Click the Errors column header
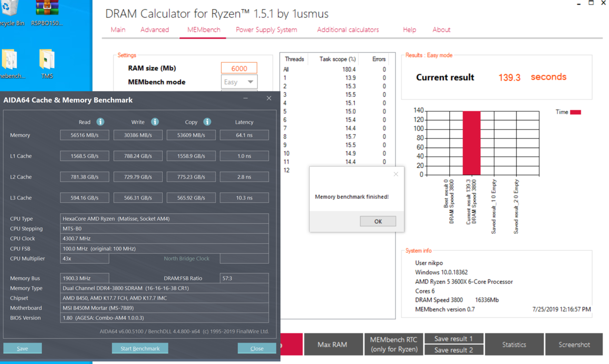 tap(379, 59)
